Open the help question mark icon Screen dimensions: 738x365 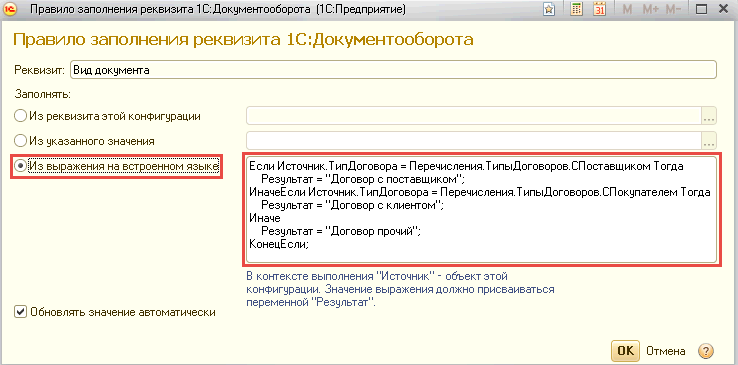tap(706, 350)
